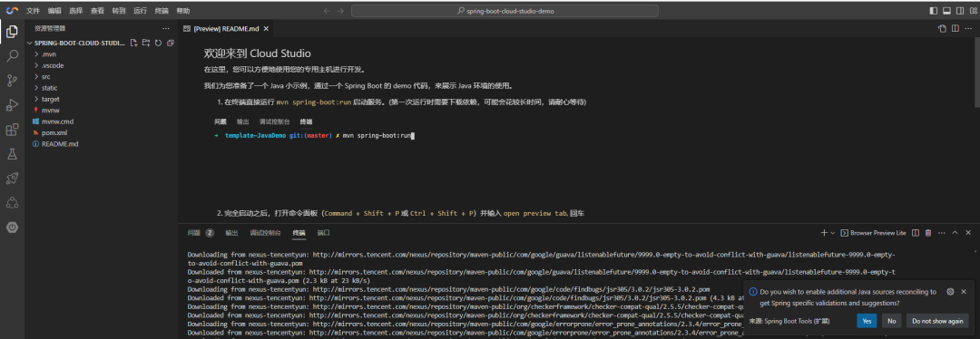
Task: Open editor more actions (…) menu
Action: [x=967, y=29]
